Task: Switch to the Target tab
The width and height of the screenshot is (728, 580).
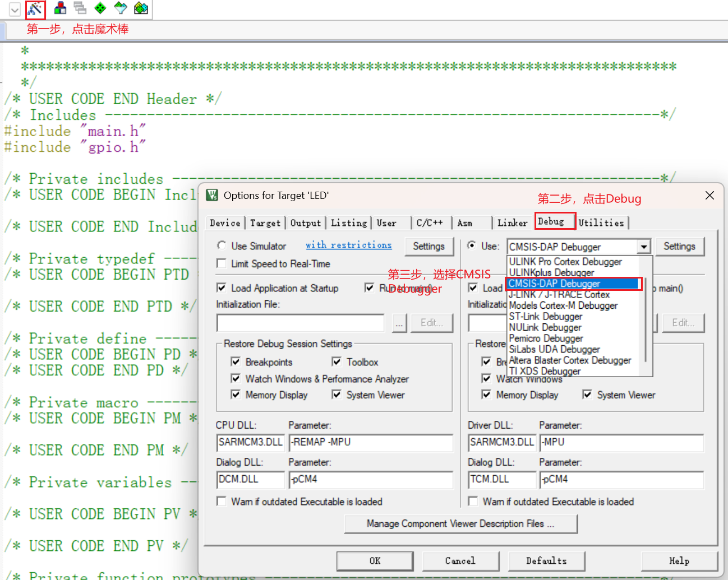Action: (265, 223)
